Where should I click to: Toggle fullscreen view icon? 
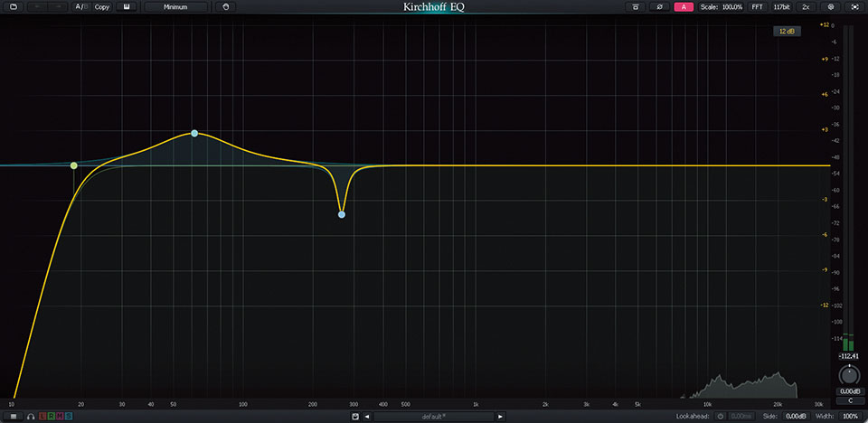tap(854, 7)
